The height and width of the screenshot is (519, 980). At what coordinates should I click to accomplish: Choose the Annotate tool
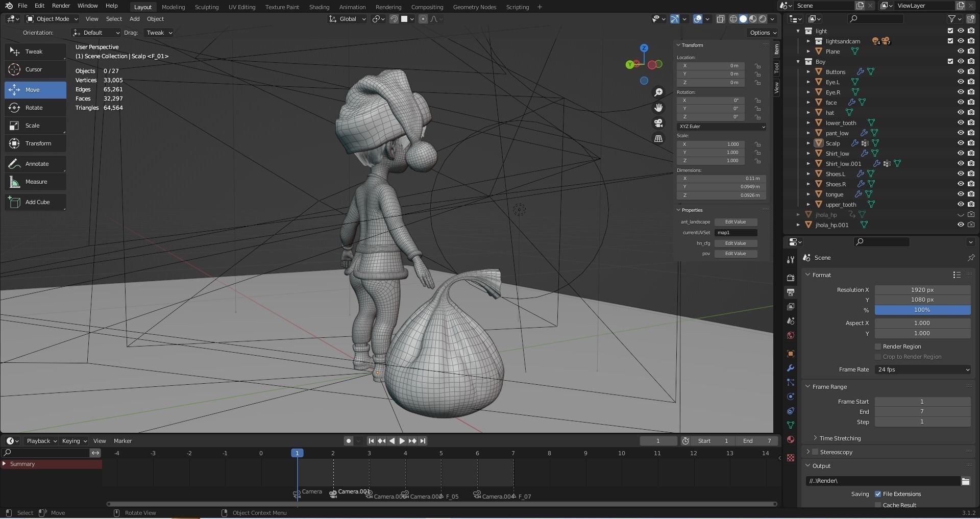coord(35,164)
